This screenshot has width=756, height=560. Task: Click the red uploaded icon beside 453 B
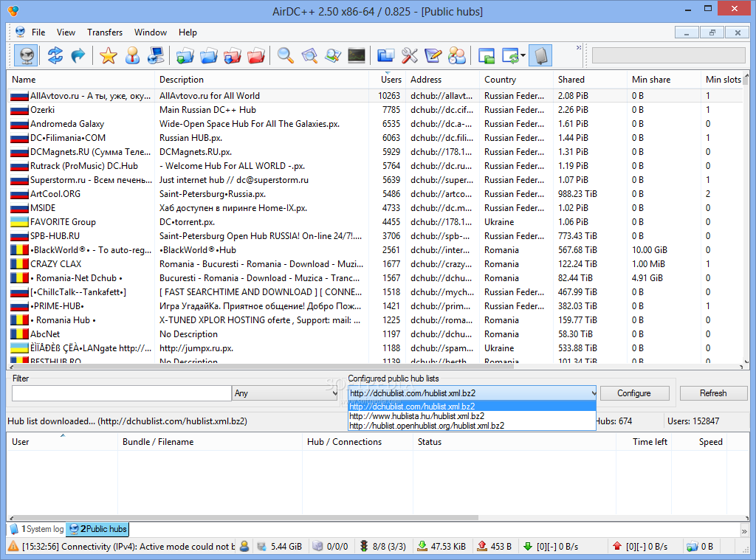coord(481,546)
